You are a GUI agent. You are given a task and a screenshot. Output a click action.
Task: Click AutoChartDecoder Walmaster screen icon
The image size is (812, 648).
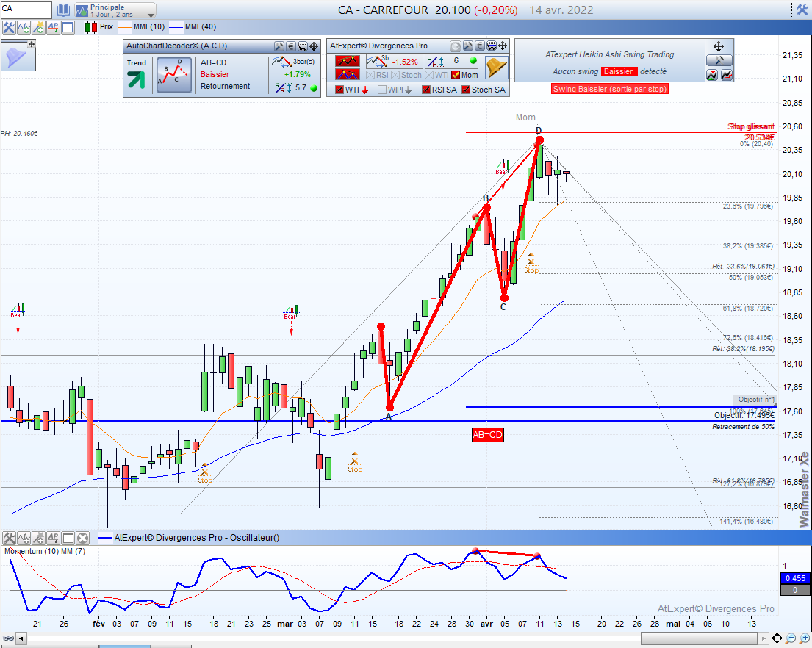tap(303, 46)
